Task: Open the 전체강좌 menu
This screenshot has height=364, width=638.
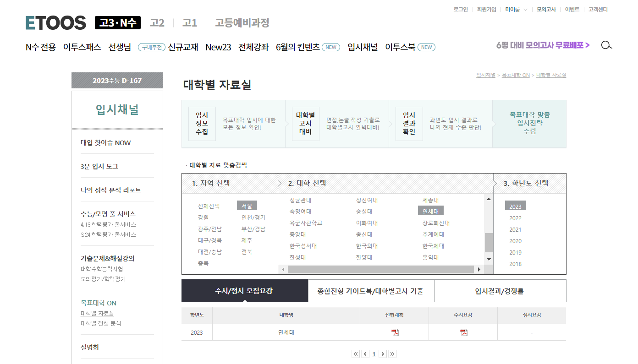Action: (x=253, y=47)
